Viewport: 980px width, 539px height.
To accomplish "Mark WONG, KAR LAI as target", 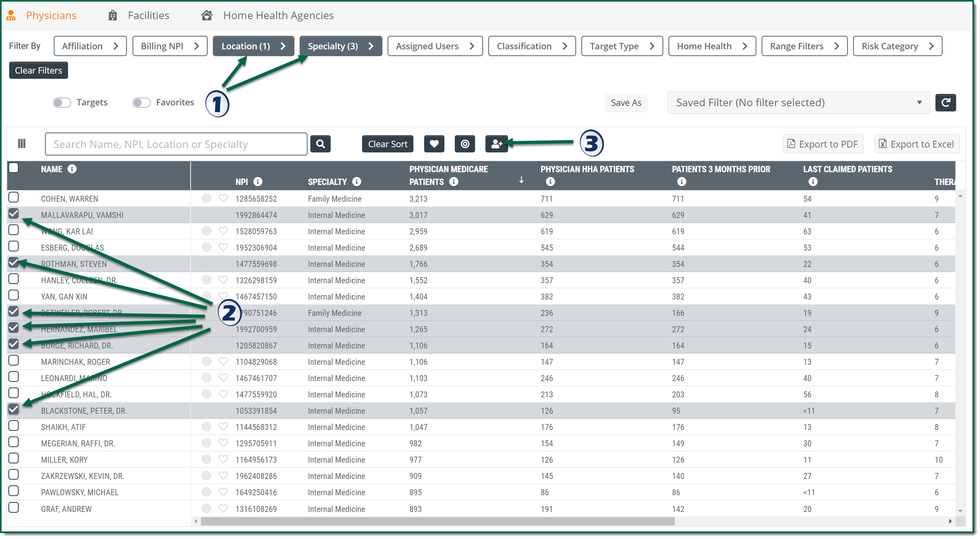I will pyautogui.click(x=206, y=231).
